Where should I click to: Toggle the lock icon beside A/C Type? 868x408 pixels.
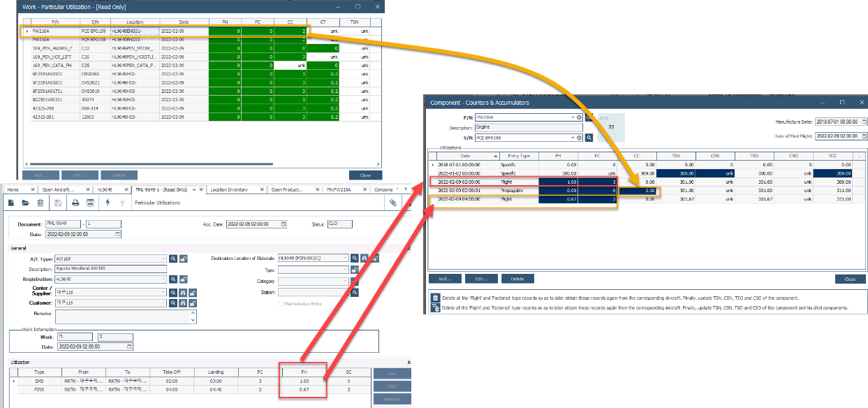pyautogui.click(x=183, y=258)
